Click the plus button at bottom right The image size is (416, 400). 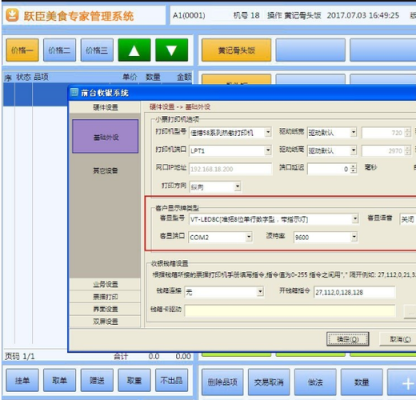(x=404, y=383)
